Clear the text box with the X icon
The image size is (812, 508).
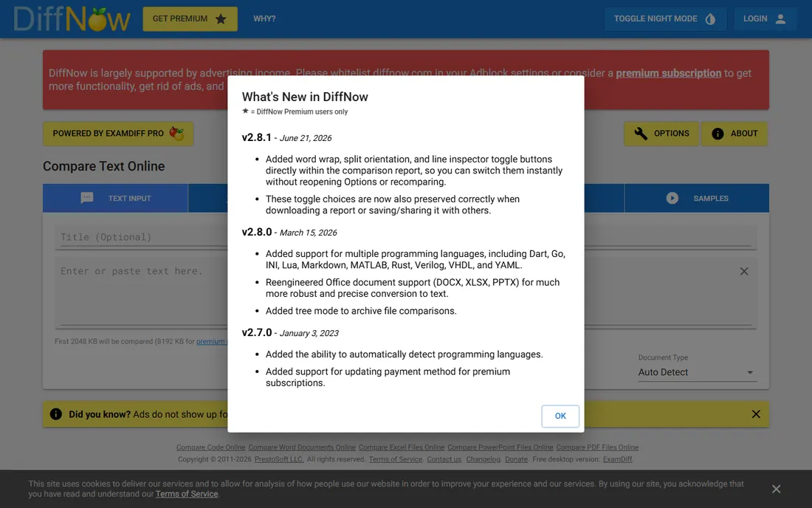[744, 271]
